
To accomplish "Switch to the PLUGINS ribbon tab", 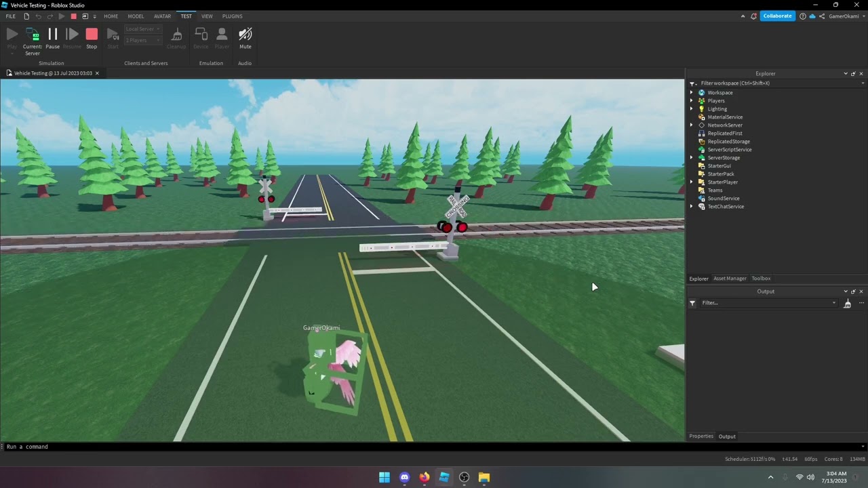I will pos(233,16).
